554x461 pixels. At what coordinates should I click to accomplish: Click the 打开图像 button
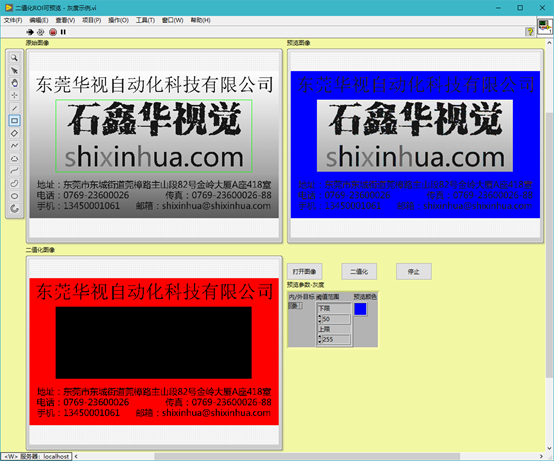(305, 272)
